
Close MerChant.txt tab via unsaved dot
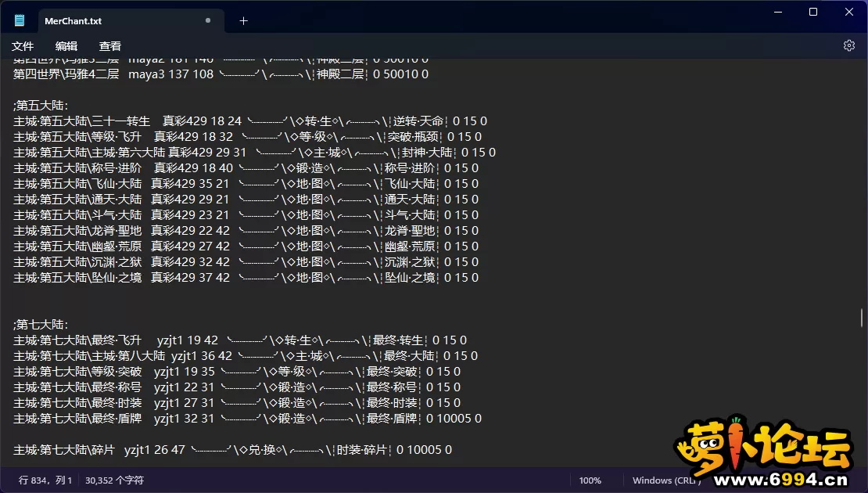coord(208,21)
